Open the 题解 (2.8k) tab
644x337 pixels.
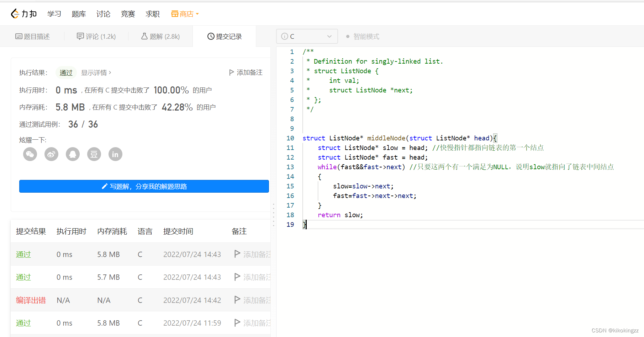click(x=160, y=37)
